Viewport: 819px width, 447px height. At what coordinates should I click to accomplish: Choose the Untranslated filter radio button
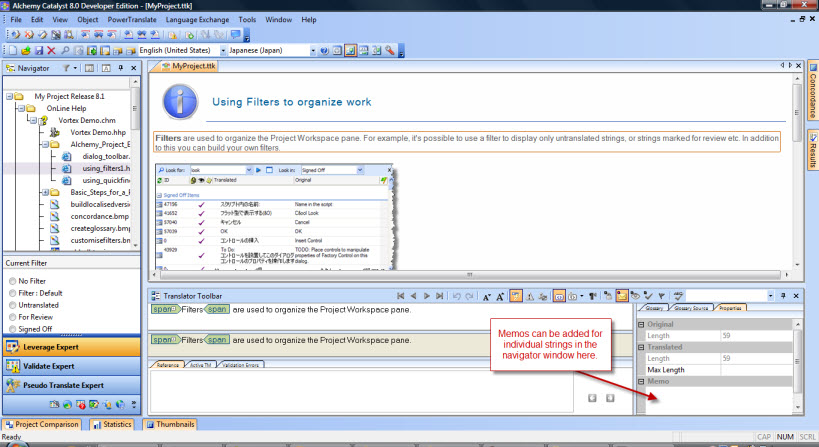click(12, 306)
